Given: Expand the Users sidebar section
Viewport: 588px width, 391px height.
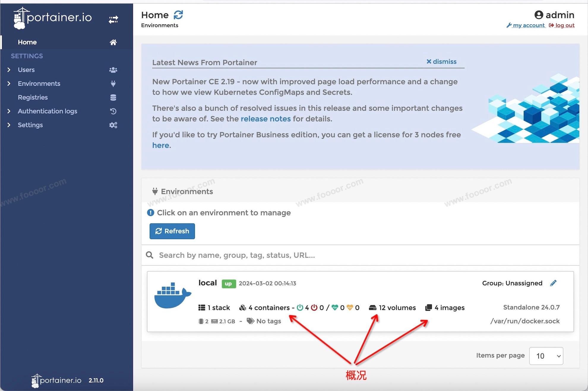Looking at the screenshot, I should 9,70.
